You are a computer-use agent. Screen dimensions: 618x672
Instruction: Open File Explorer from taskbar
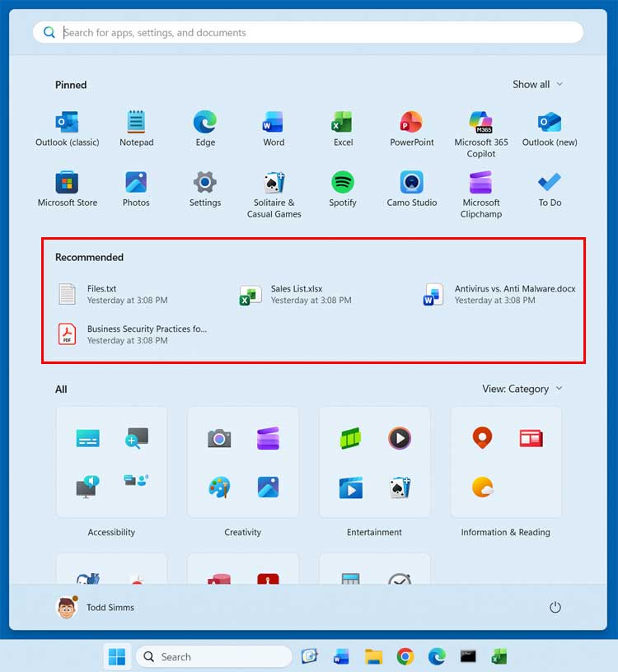373,656
